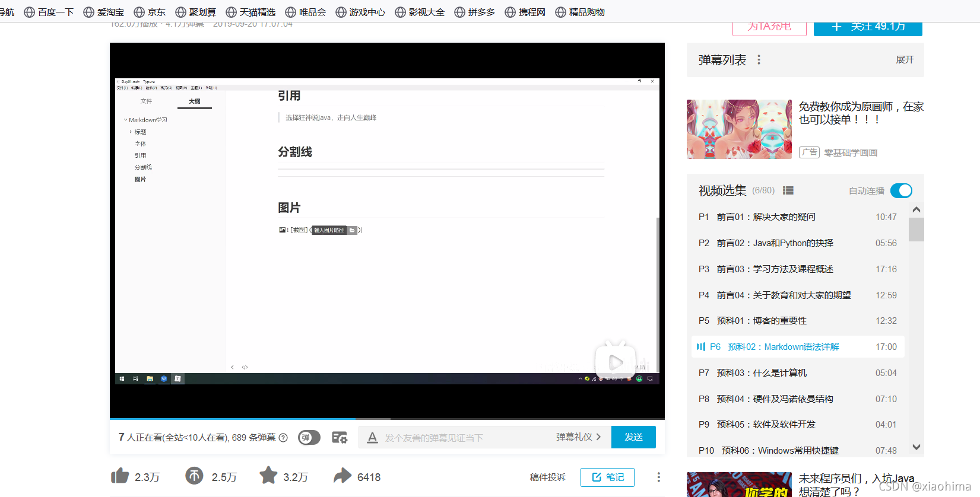This screenshot has height=497, width=980.
Task: Play P10 预科06：Windows常用快捷键
Action: click(798, 451)
